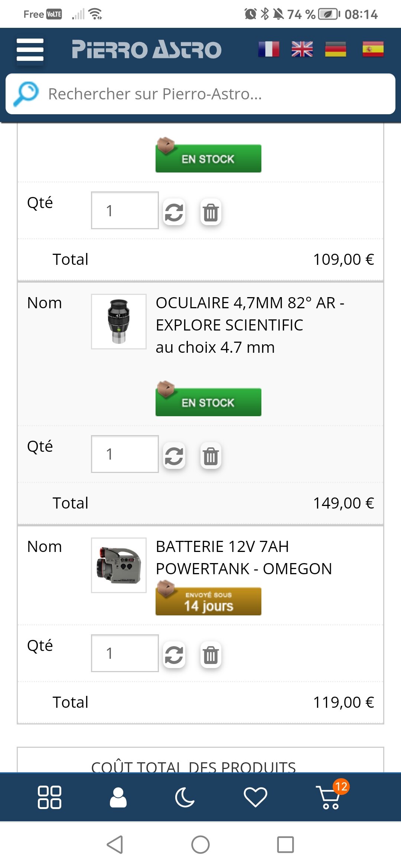Open the Batterie 12V 7AH Powertank link

click(244, 558)
